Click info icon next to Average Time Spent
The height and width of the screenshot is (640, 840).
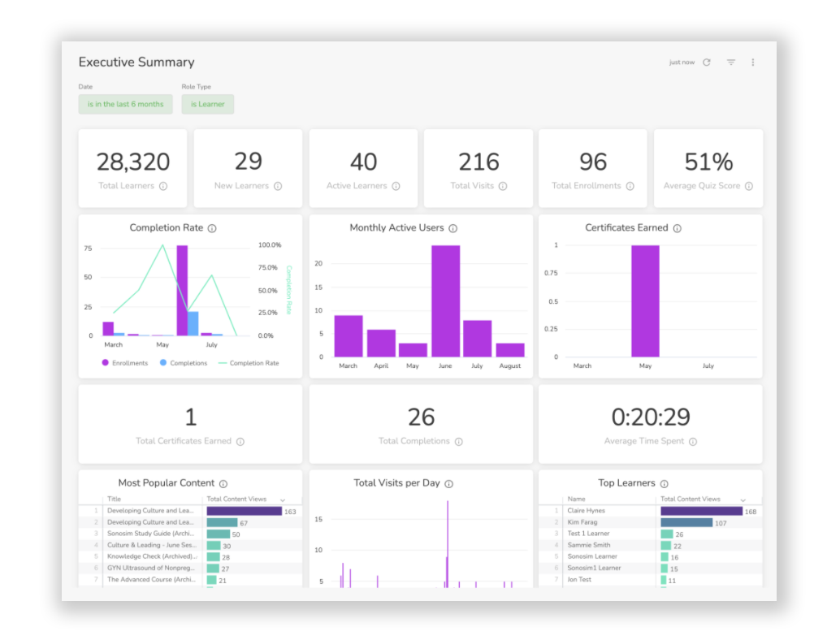[693, 441]
